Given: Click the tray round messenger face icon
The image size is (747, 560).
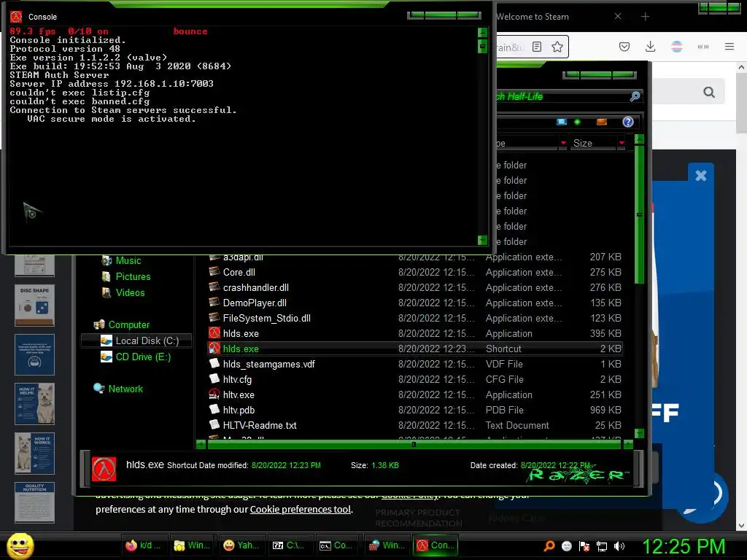Looking at the screenshot, I should pyautogui.click(x=566, y=546).
